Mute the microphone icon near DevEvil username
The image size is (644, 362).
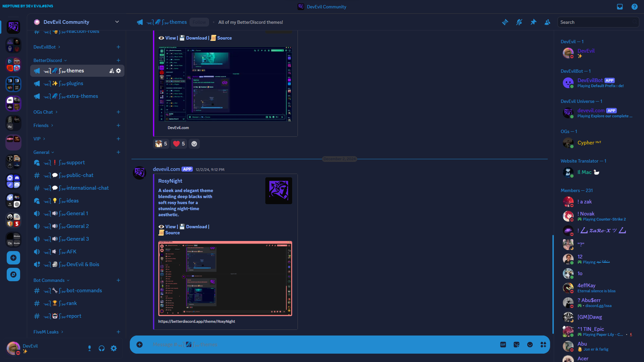click(x=89, y=348)
